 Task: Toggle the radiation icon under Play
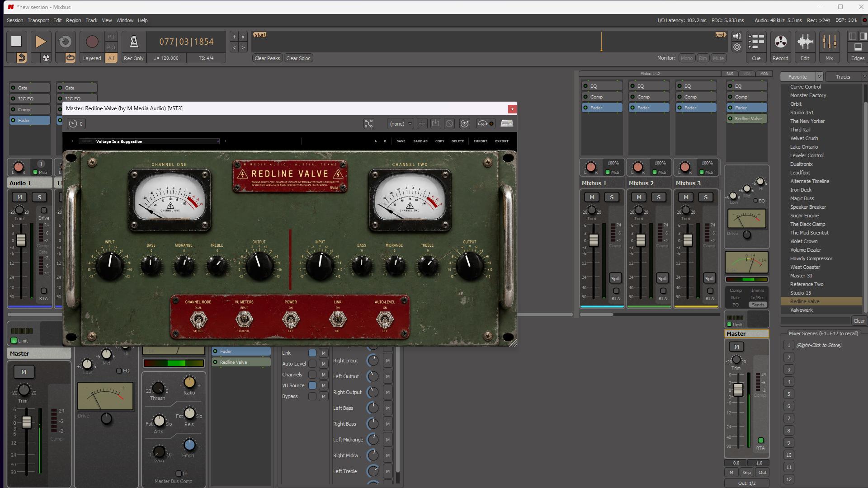(46, 58)
